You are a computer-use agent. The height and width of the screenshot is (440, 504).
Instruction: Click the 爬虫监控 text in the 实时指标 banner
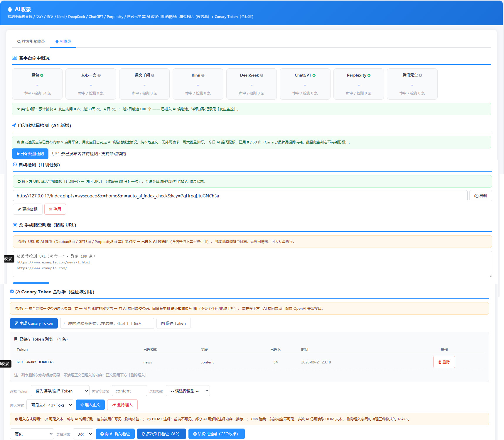pyautogui.click(x=227, y=109)
